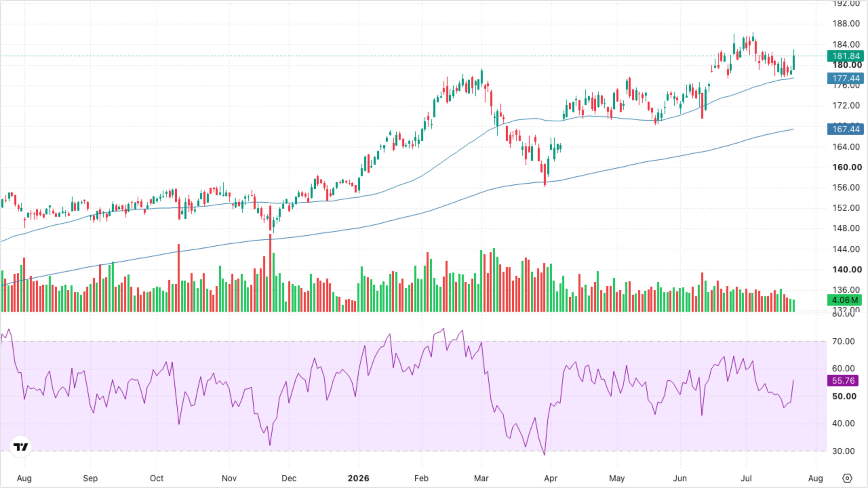Click the 70.00 RSI axis label
The height and width of the screenshot is (488, 868).
[843, 341]
